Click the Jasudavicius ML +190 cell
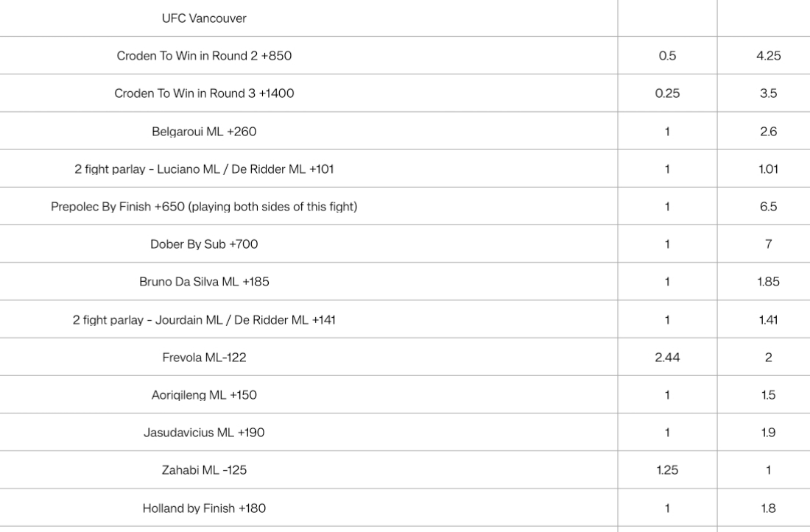 coord(204,433)
